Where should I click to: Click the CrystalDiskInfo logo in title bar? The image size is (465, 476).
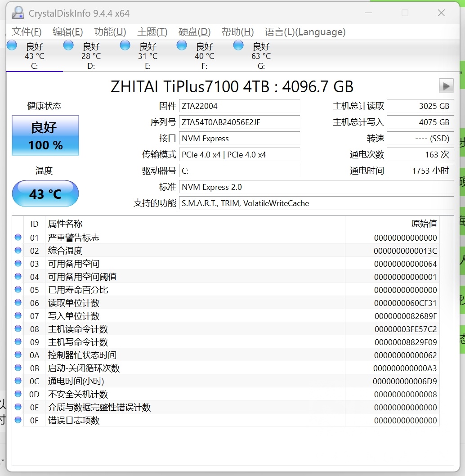tap(18, 12)
